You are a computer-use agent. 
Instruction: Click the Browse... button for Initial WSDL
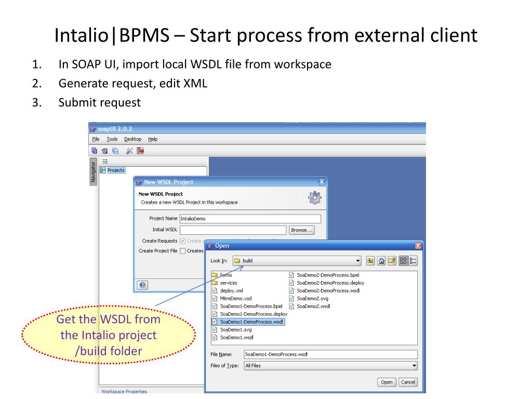click(x=301, y=230)
